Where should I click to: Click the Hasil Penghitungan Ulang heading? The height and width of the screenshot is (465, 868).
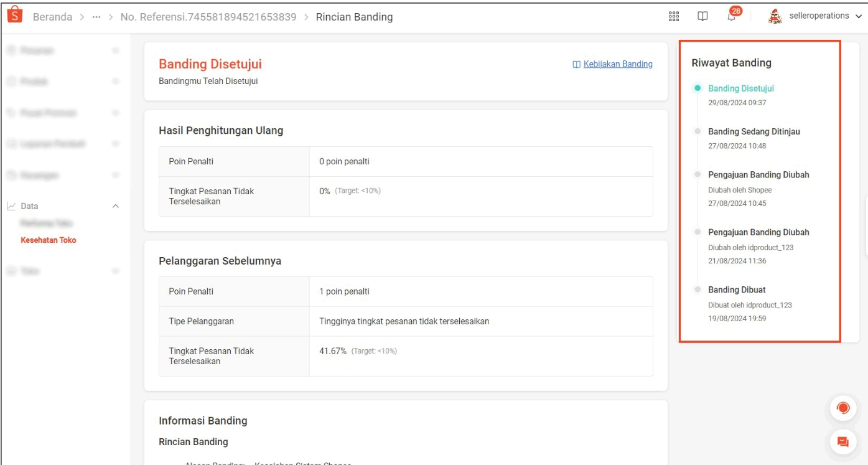[221, 131]
